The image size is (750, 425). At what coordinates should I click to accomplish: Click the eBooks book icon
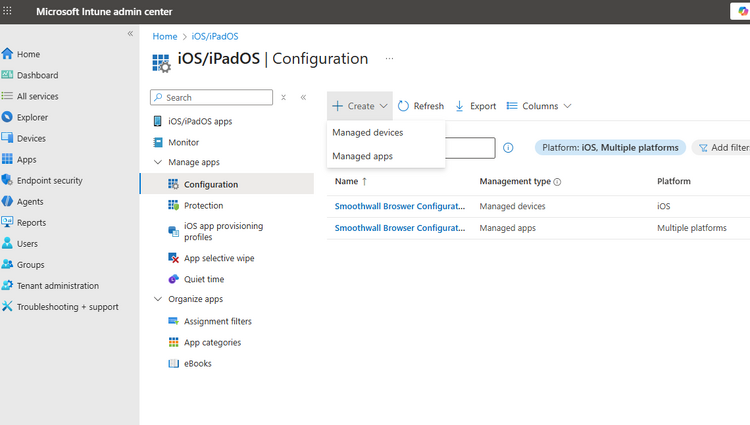tap(173, 363)
